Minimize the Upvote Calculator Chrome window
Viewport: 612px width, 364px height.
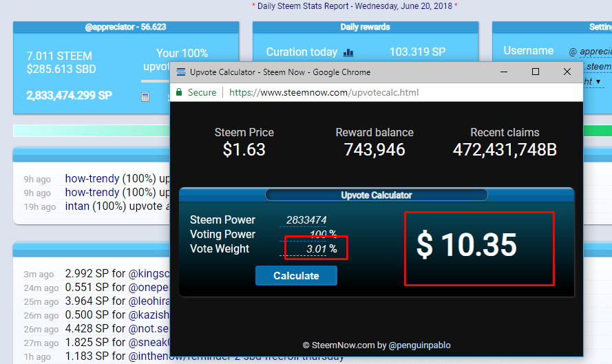(504, 72)
